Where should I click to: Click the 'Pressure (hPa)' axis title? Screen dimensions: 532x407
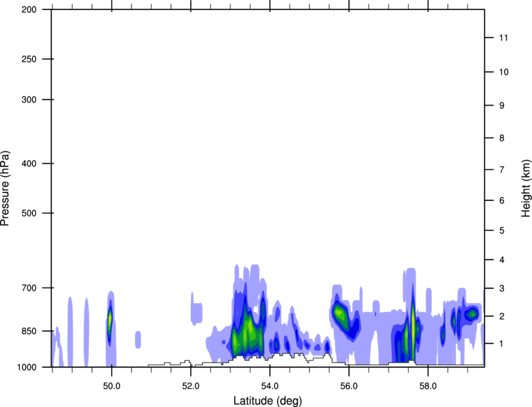5,188
